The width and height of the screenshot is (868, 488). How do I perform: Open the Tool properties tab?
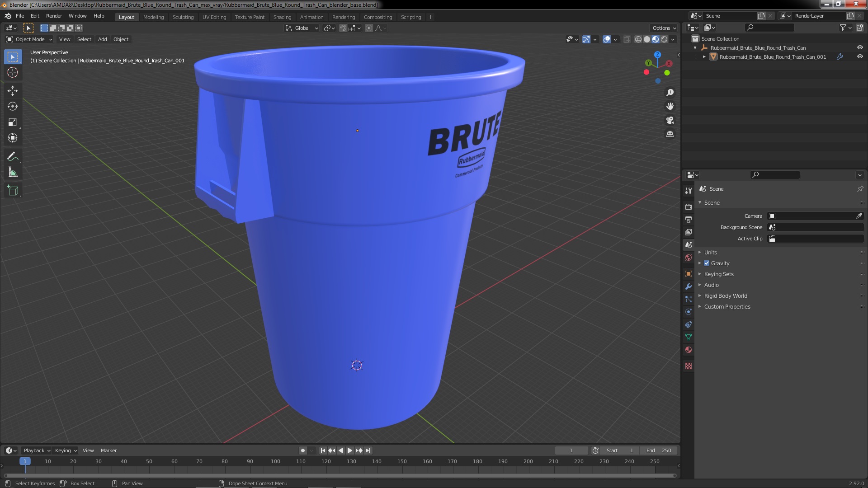pyautogui.click(x=688, y=191)
